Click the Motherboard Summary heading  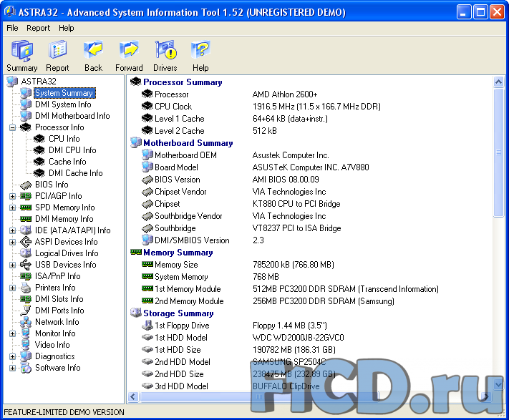point(188,143)
